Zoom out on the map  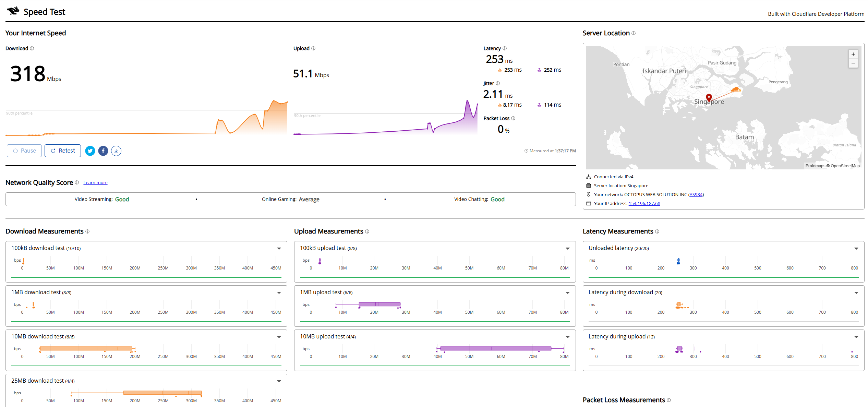tap(853, 63)
